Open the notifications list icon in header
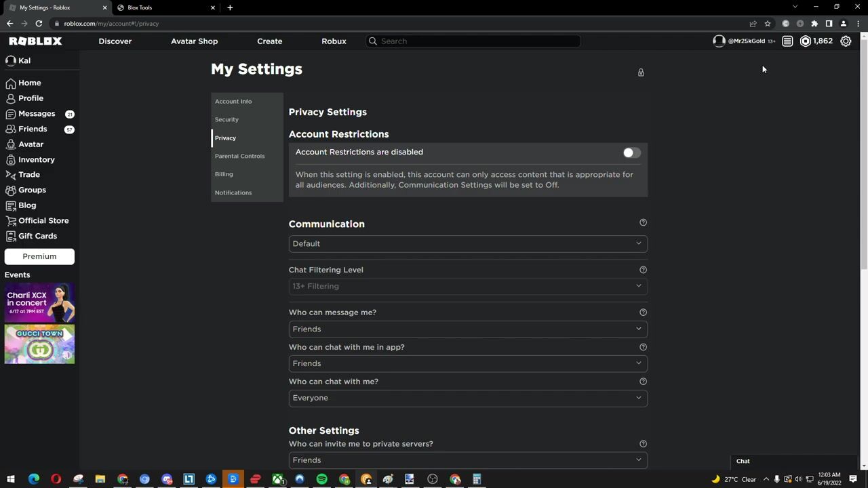 [787, 41]
